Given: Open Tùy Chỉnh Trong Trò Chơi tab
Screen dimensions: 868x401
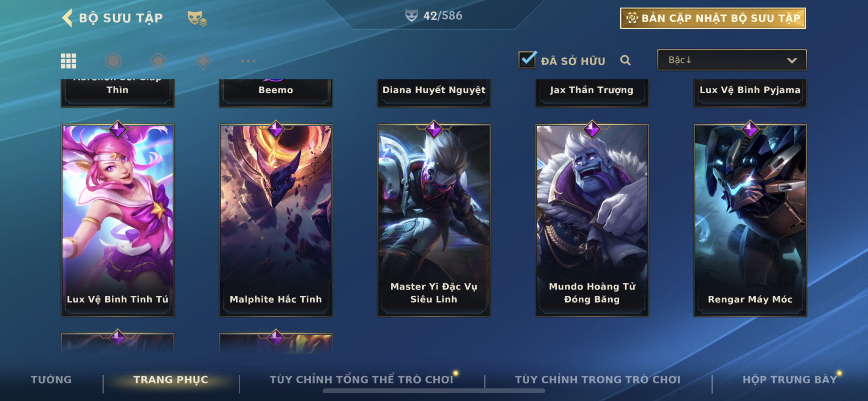Looking at the screenshot, I should [x=597, y=379].
